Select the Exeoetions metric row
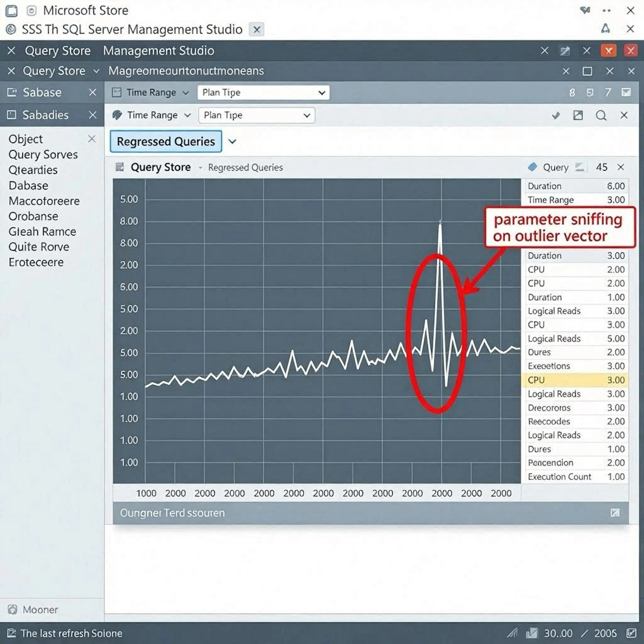The height and width of the screenshot is (644, 644). (575, 366)
